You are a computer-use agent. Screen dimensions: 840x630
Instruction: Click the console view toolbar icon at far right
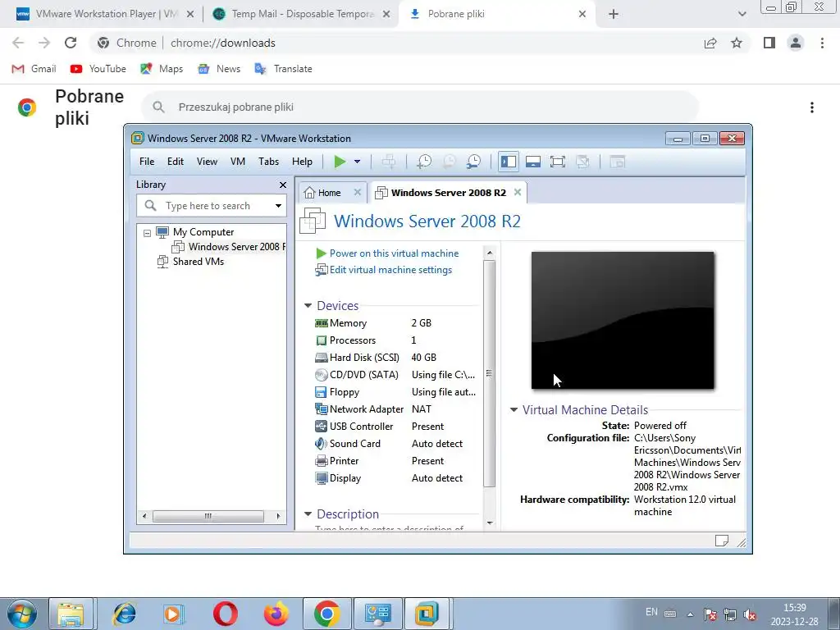(617, 162)
